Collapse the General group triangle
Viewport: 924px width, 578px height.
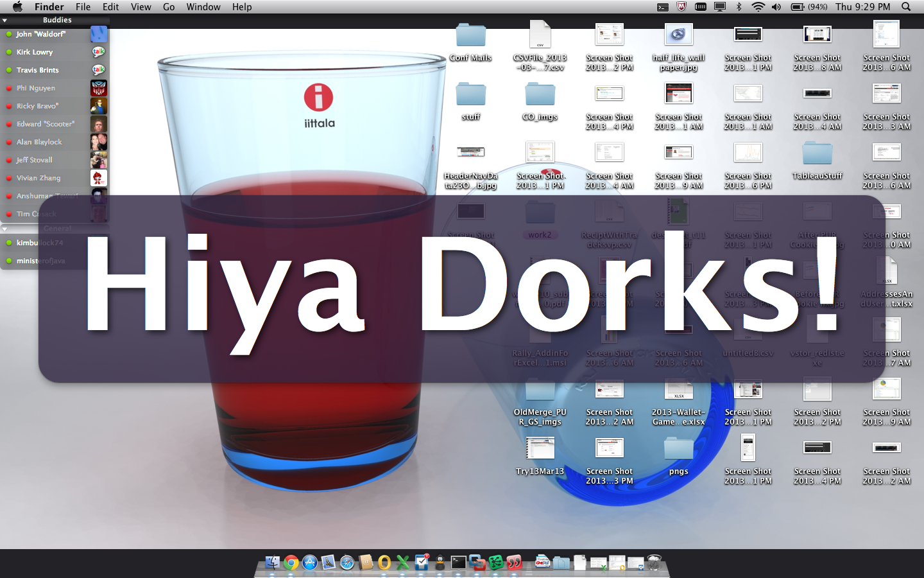click(4, 229)
